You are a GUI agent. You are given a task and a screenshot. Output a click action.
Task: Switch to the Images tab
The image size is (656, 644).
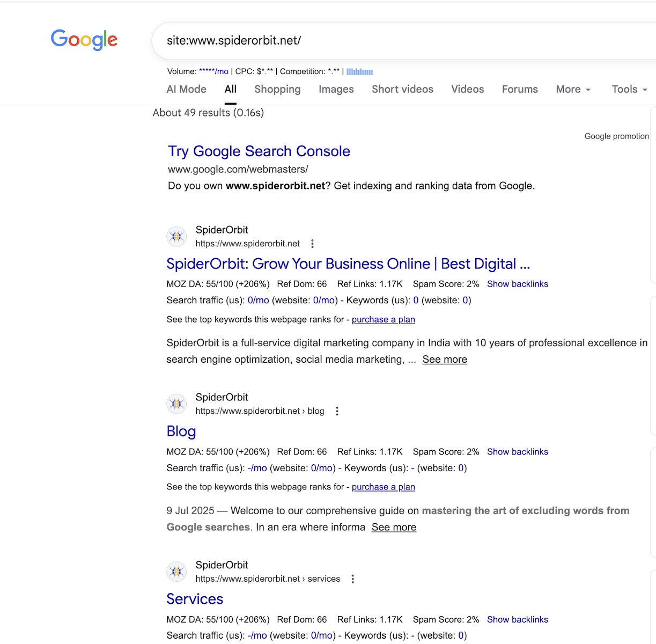click(336, 89)
